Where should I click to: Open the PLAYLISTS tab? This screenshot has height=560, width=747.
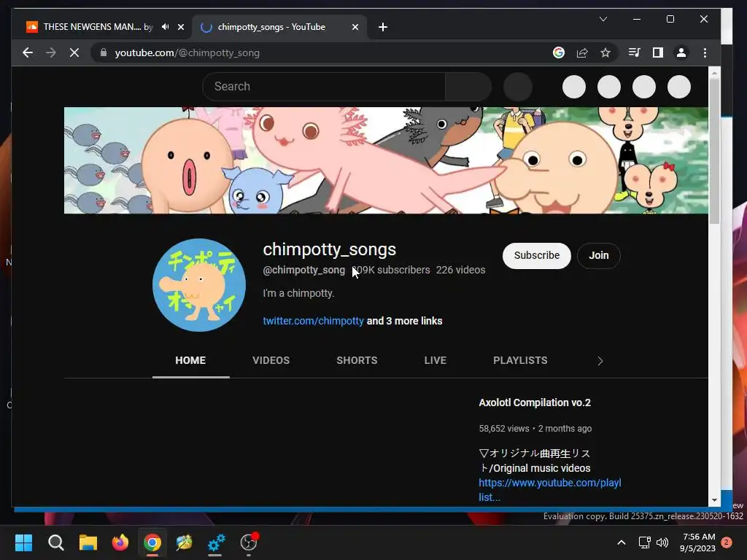click(520, 360)
